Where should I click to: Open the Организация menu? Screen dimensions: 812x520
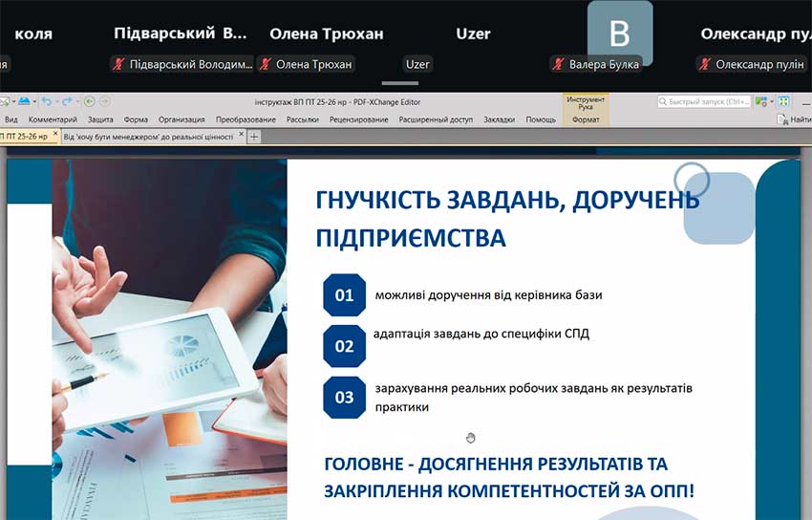182,119
